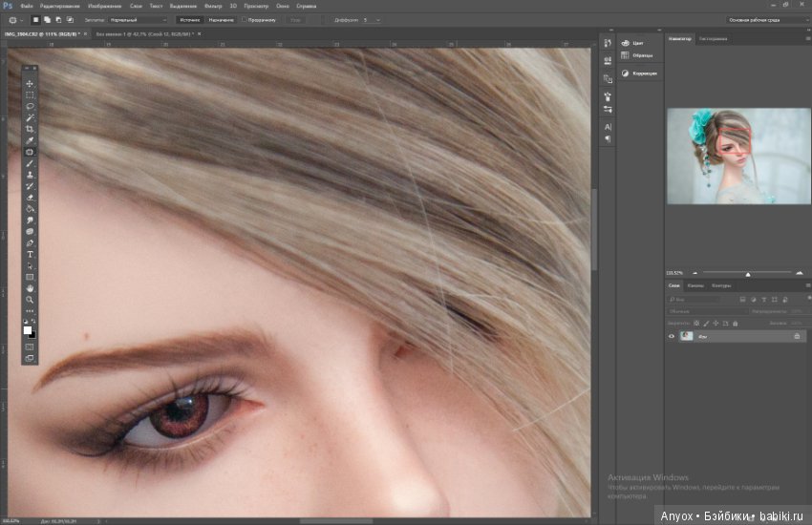Screen dimensions: 812x525
Task: Open the Файл menu
Action: pos(27,7)
